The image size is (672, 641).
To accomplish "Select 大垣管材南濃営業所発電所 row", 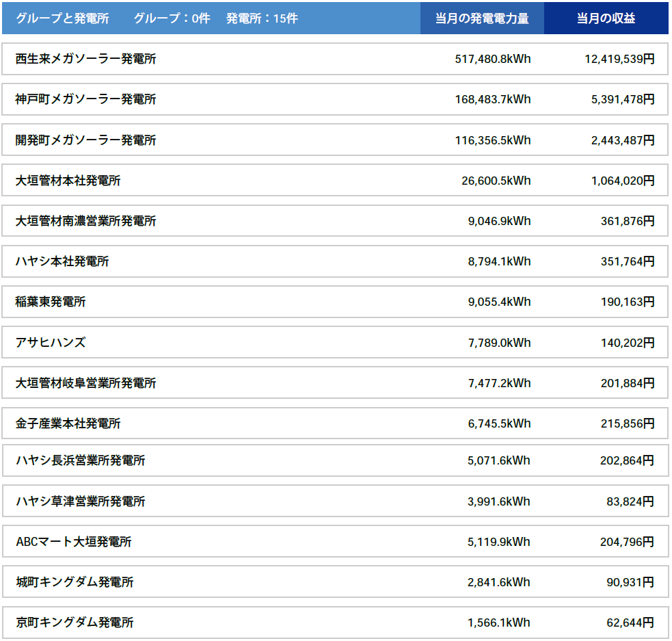I will click(x=335, y=221).
